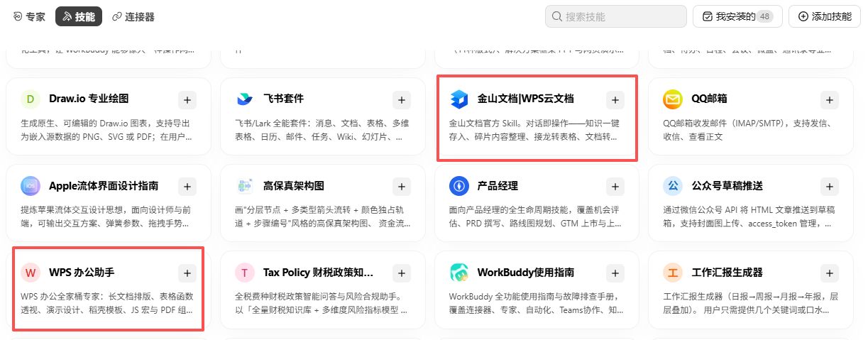Open the 金山文档|WPS云文档 card title
The height and width of the screenshot is (340, 868).
525,99
